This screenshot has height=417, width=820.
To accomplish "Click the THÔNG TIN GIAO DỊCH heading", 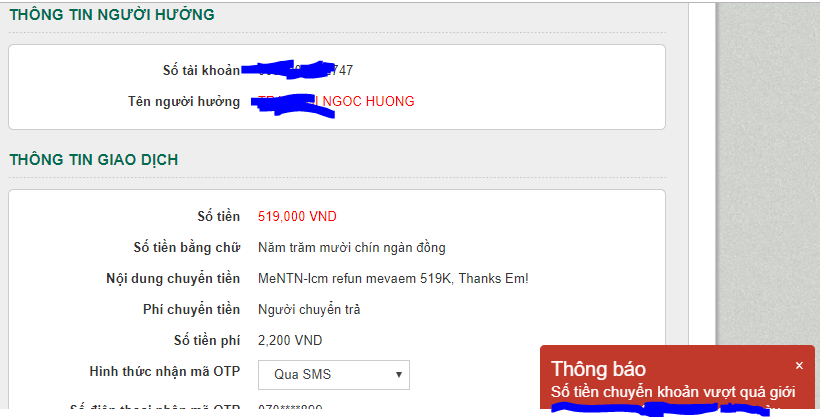I will (x=94, y=160).
